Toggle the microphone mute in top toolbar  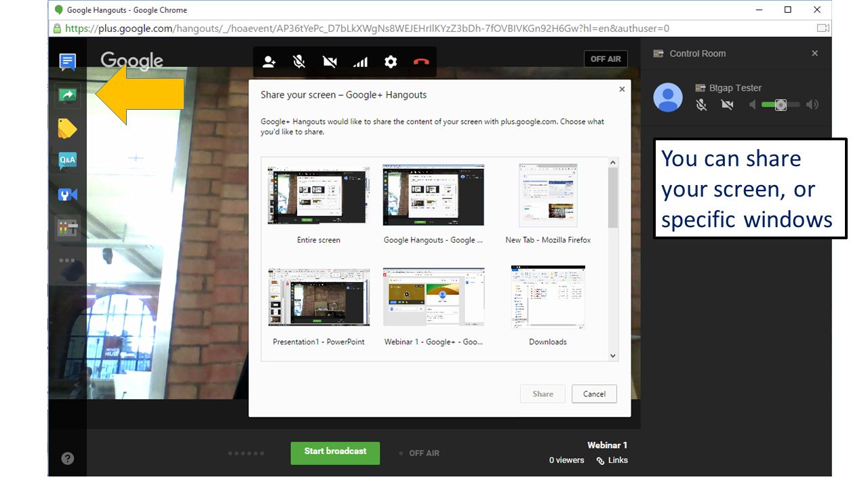click(299, 62)
